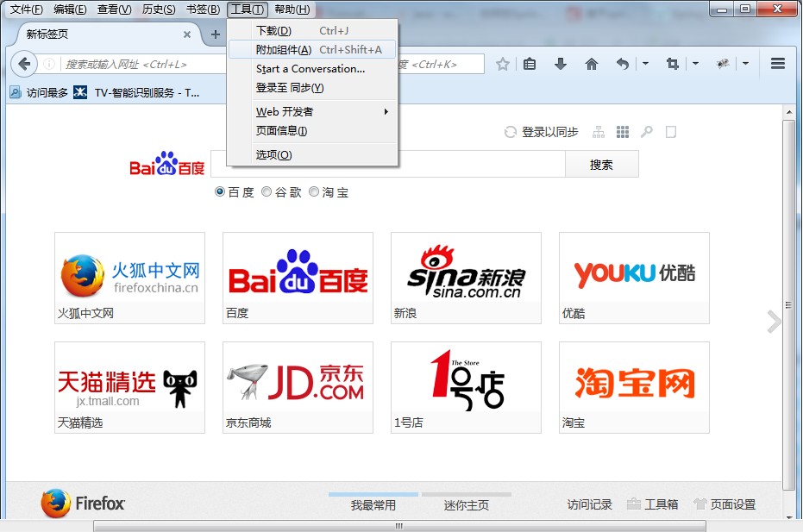
Task: Click the bookmark star icon
Action: (x=503, y=64)
